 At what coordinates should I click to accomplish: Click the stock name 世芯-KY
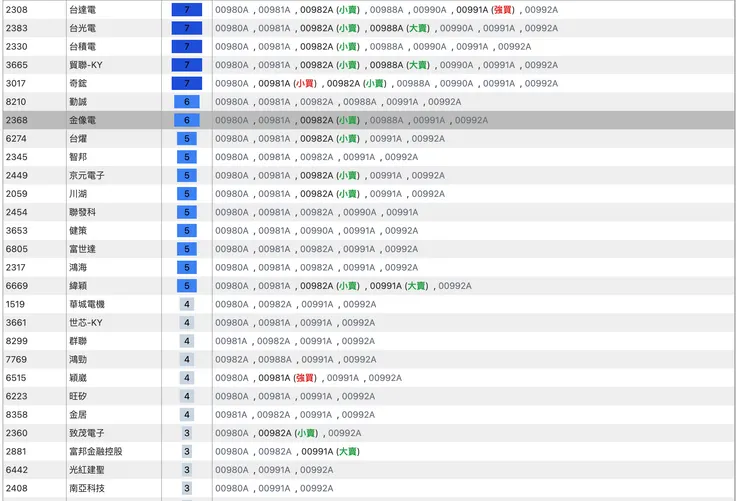86,323
